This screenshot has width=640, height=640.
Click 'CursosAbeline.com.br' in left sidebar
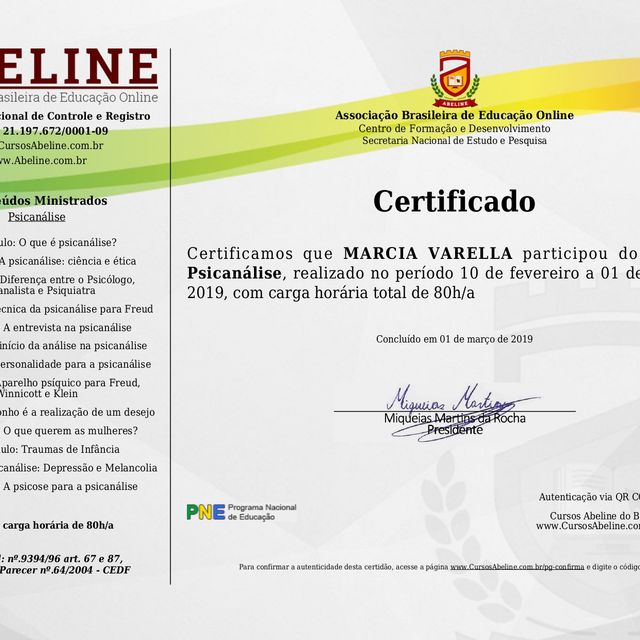pos(51,146)
